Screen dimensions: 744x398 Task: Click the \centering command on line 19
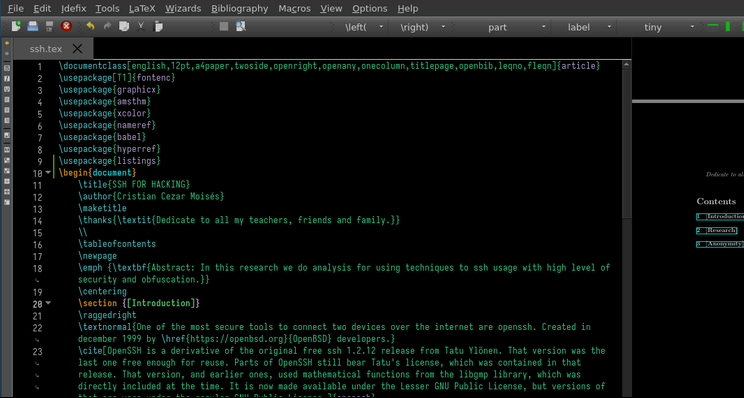pyautogui.click(x=102, y=291)
